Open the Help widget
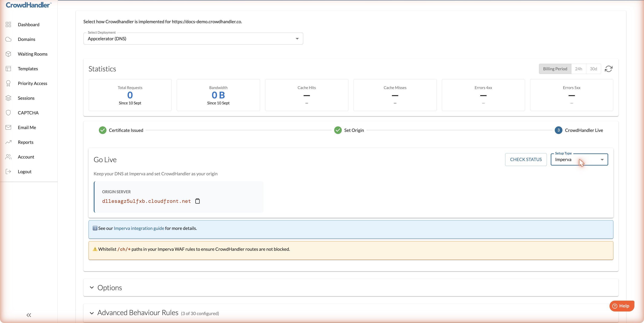This screenshot has width=644, height=323. (x=622, y=306)
